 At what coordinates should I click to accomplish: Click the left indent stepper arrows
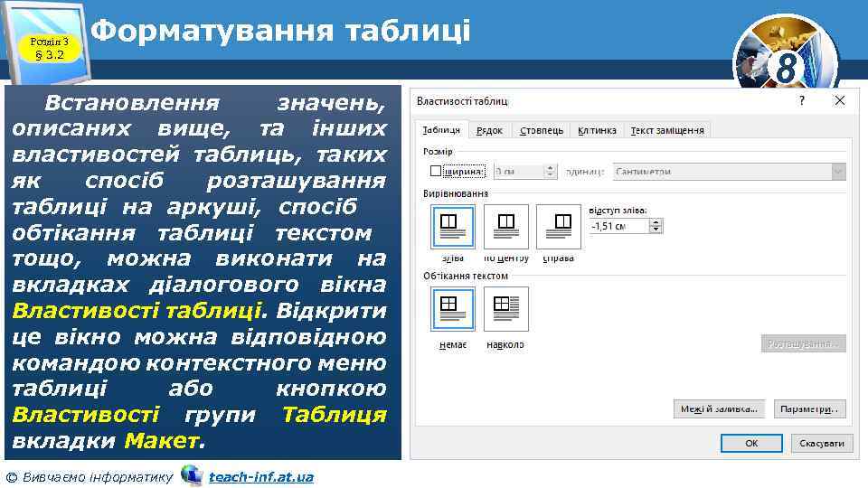656,226
